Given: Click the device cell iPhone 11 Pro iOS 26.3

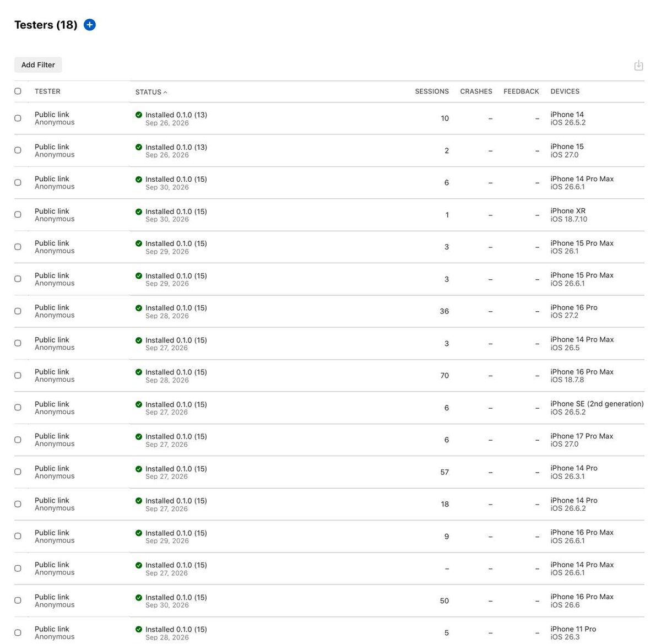Looking at the screenshot, I should pyautogui.click(x=573, y=632).
